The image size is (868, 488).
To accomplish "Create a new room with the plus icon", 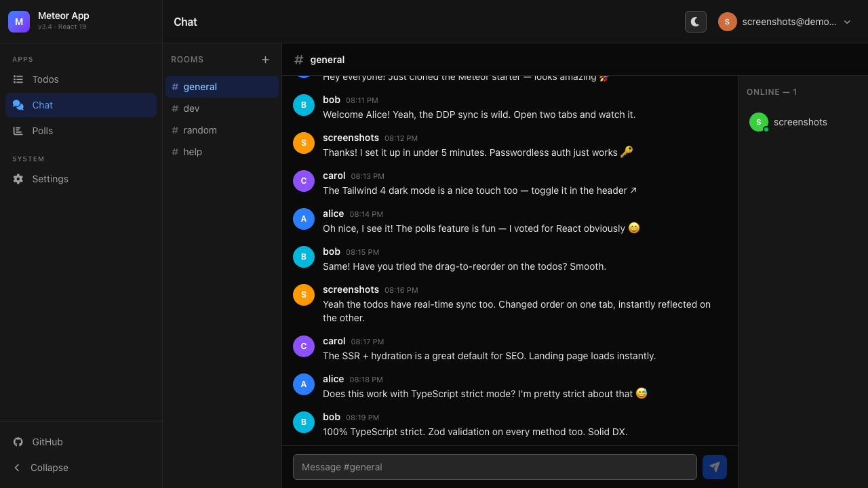I will [x=265, y=60].
